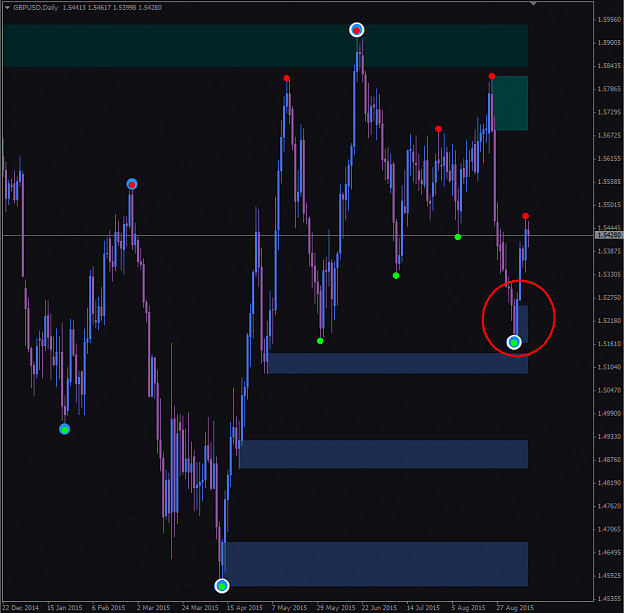Click the 22 Jun 2015 date label

click(x=379, y=608)
